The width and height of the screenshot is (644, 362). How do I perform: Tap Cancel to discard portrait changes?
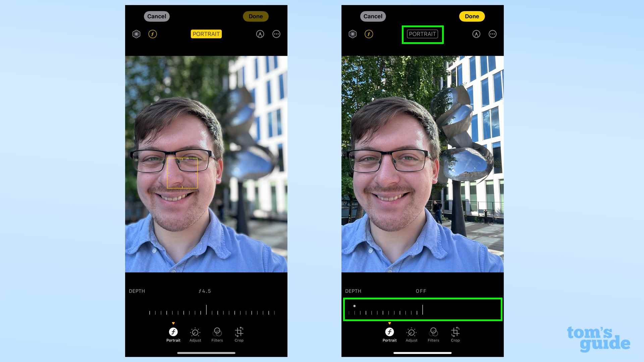pos(157,16)
